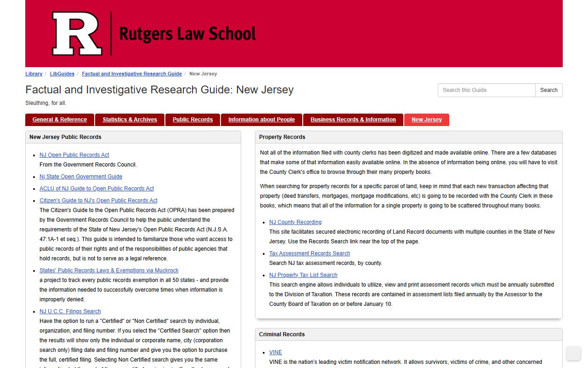Click the 'Sleuthing, for all.' subtitle
The image size is (588, 368).
[45, 103]
